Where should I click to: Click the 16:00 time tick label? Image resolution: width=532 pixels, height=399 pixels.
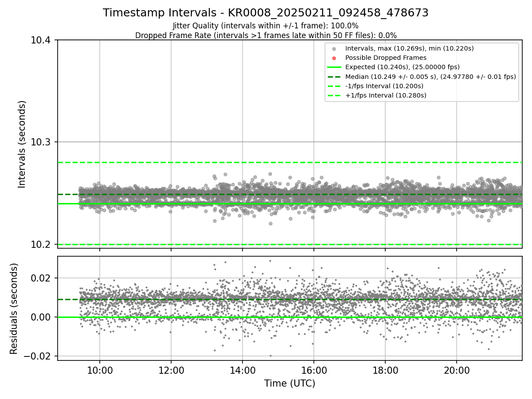point(314,370)
